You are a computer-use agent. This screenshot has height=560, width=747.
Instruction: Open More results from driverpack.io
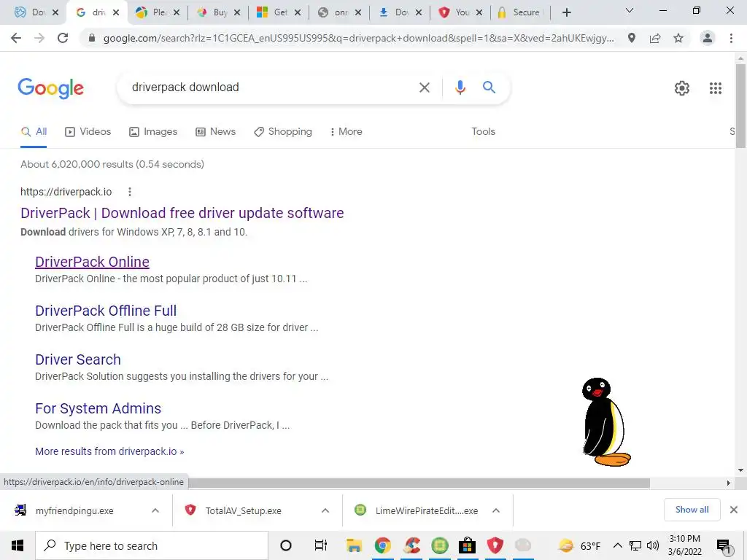pyautogui.click(x=109, y=451)
